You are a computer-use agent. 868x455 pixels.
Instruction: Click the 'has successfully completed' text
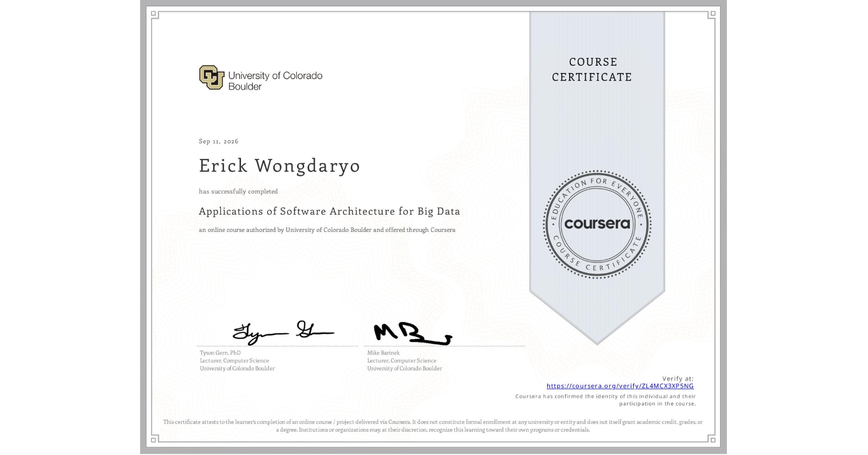pyautogui.click(x=238, y=191)
